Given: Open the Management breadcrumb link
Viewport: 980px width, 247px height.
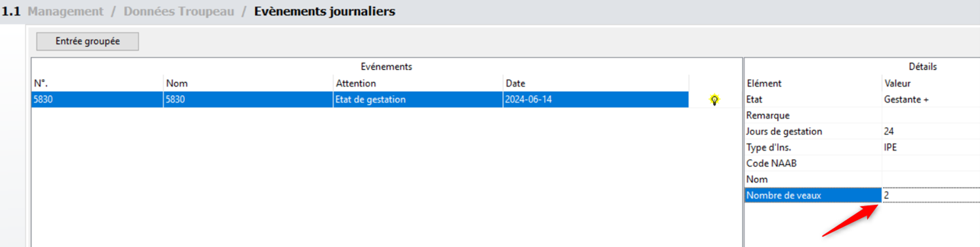Looking at the screenshot, I should pos(65,12).
